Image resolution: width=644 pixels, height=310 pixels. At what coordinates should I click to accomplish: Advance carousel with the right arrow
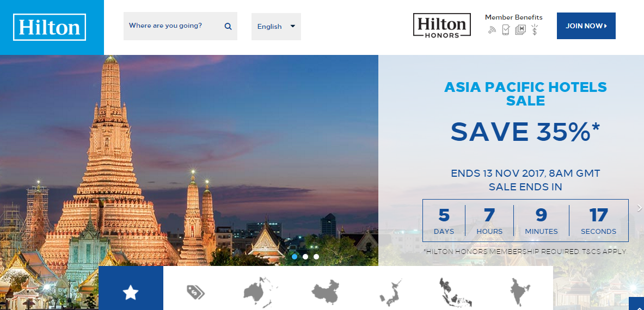(639, 208)
